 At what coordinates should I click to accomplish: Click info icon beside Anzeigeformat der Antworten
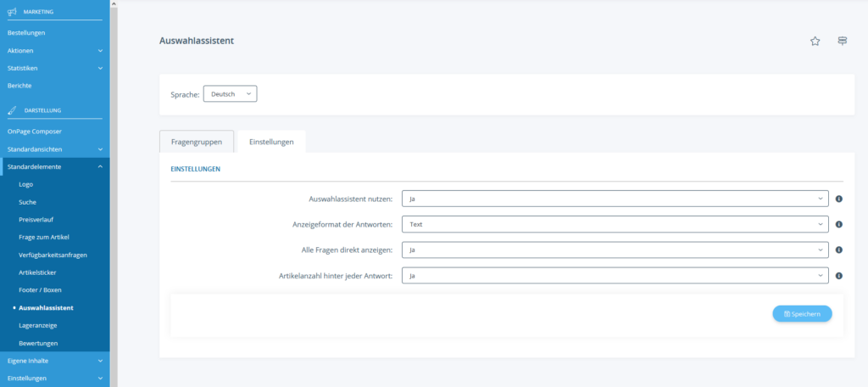pos(838,225)
